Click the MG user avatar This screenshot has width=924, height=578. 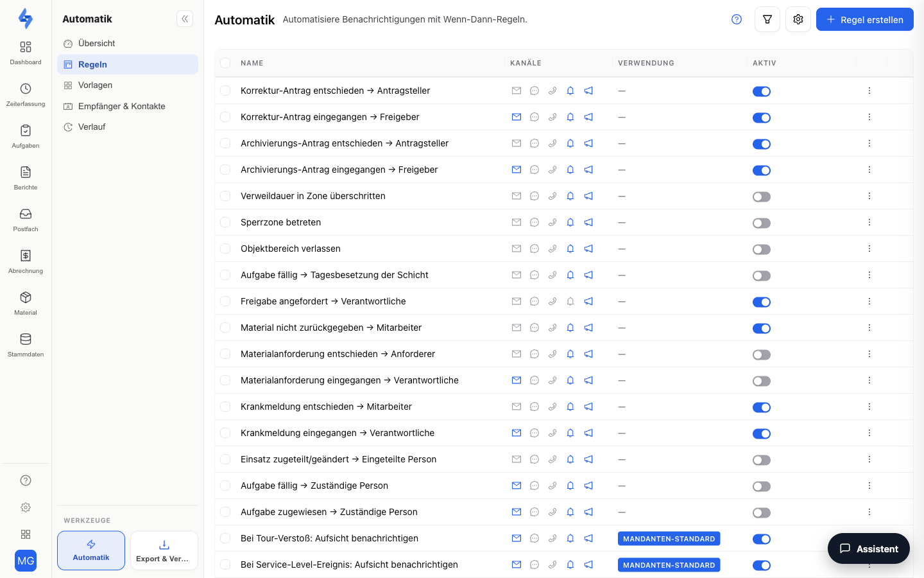tap(26, 561)
